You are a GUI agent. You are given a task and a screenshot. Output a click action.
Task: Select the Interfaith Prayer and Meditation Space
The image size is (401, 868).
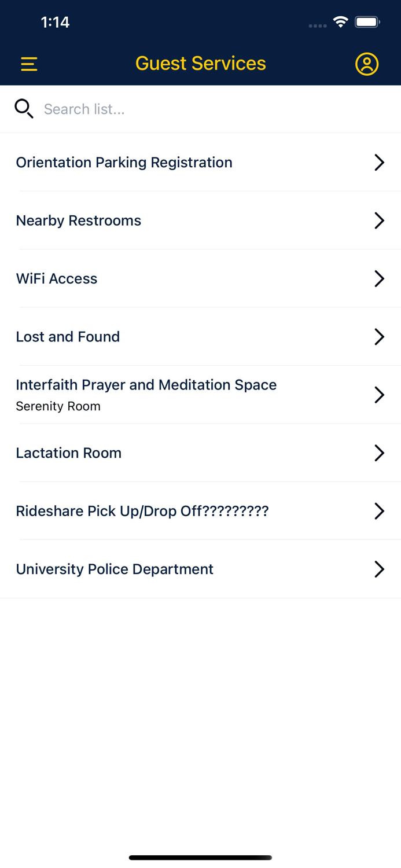(146, 385)
